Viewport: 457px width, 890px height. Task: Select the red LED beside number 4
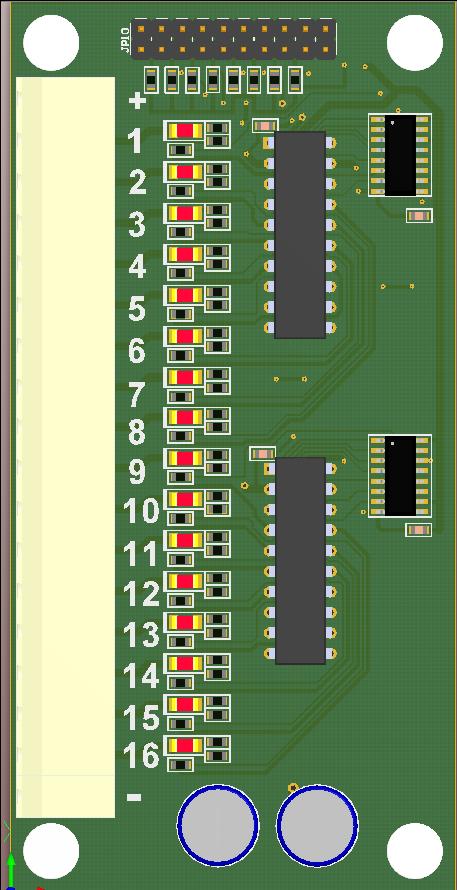(x=186, y=254)
